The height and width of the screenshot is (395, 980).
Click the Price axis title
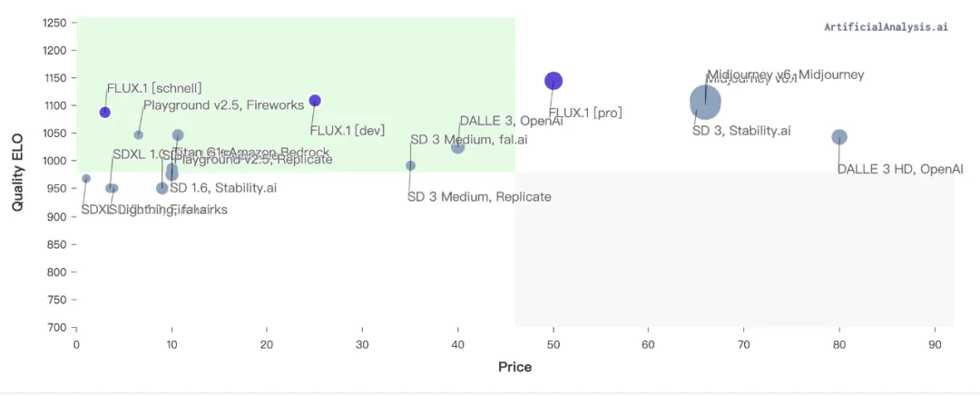(x=515, y=368)
